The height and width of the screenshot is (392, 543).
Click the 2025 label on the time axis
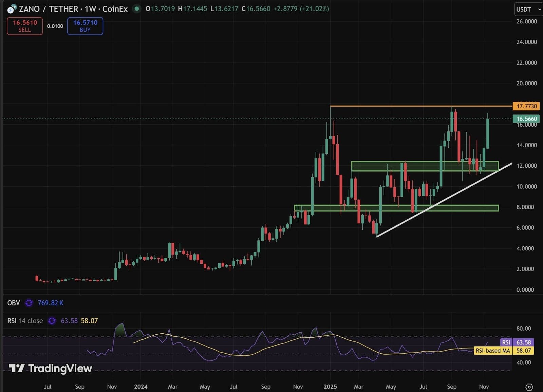point(331,387)
